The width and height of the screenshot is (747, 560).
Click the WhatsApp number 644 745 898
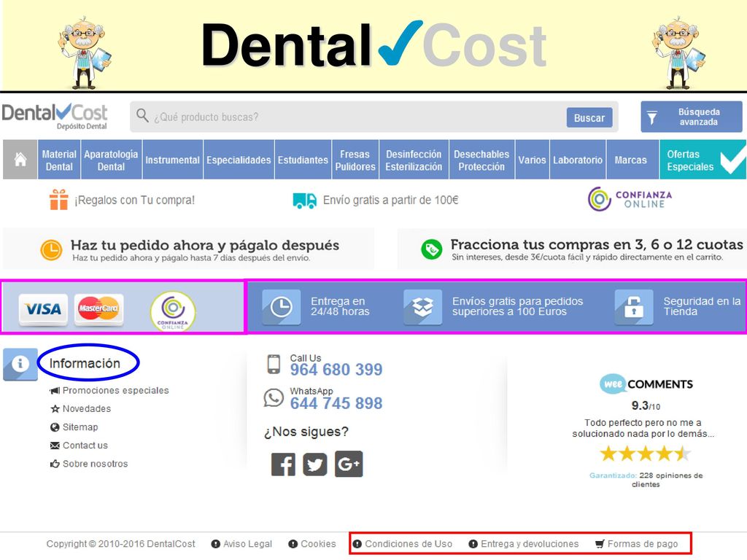click(x=336, y=403)
